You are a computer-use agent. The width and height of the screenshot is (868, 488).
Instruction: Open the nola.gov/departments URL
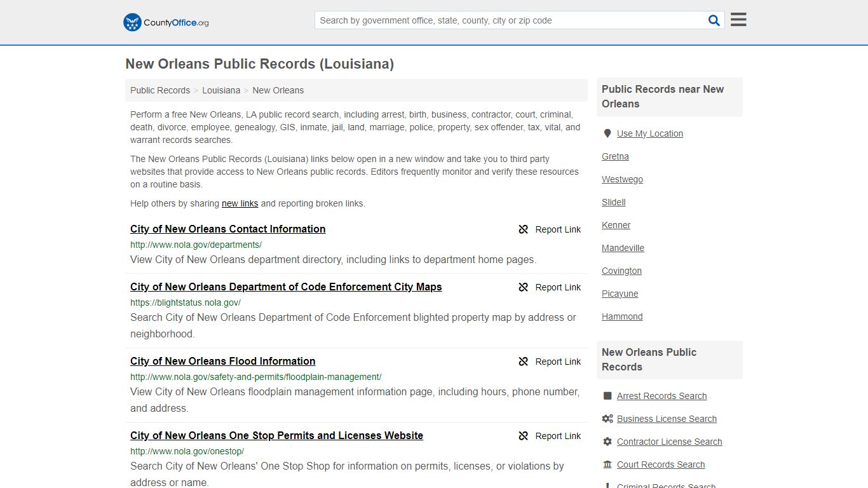(x=196, y=245)
